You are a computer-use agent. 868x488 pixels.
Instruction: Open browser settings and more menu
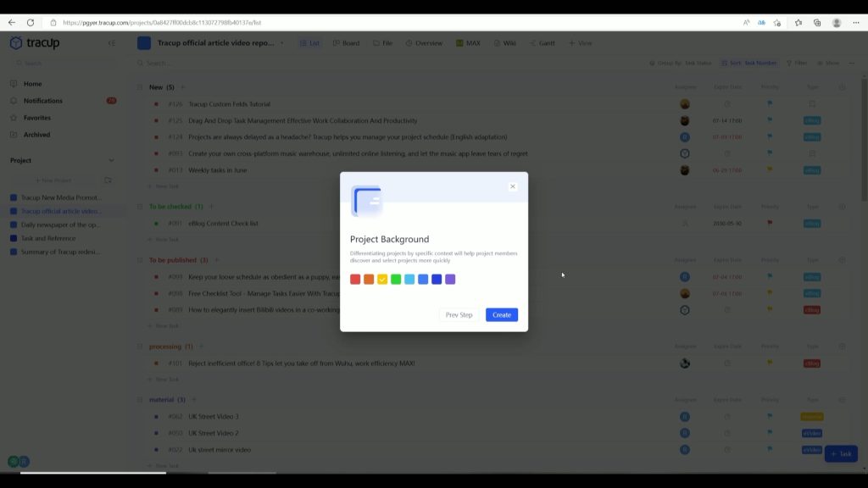click(x=855, y=23)
